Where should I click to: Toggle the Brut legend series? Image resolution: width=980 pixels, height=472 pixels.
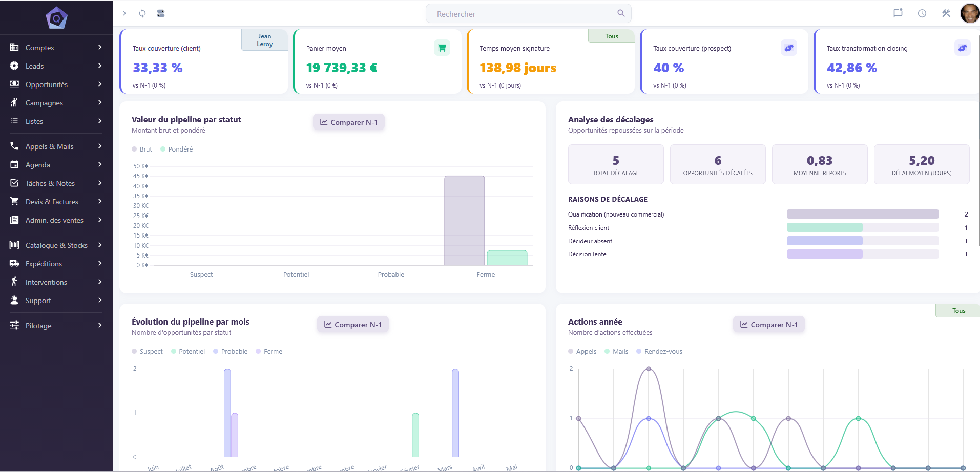pyautogui.click(x=142, y=149)
